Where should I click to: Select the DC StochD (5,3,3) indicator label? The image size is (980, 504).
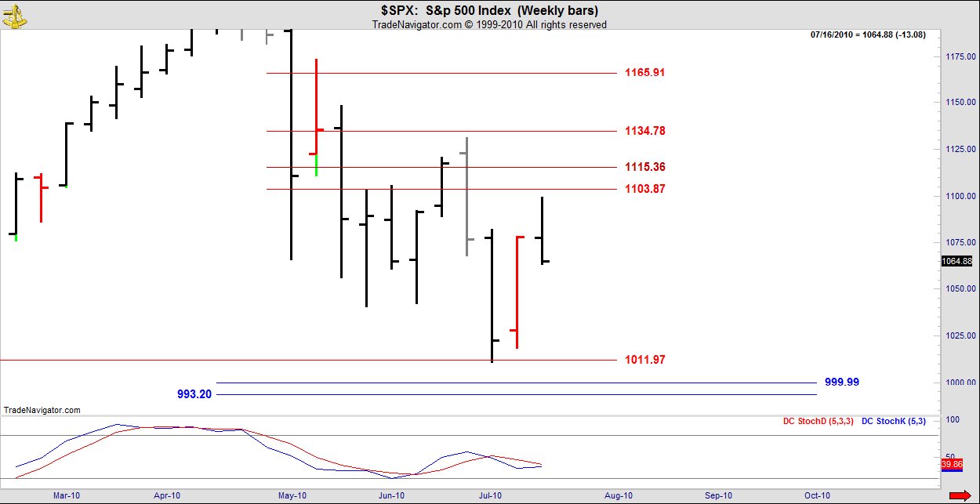pos(818,422)
